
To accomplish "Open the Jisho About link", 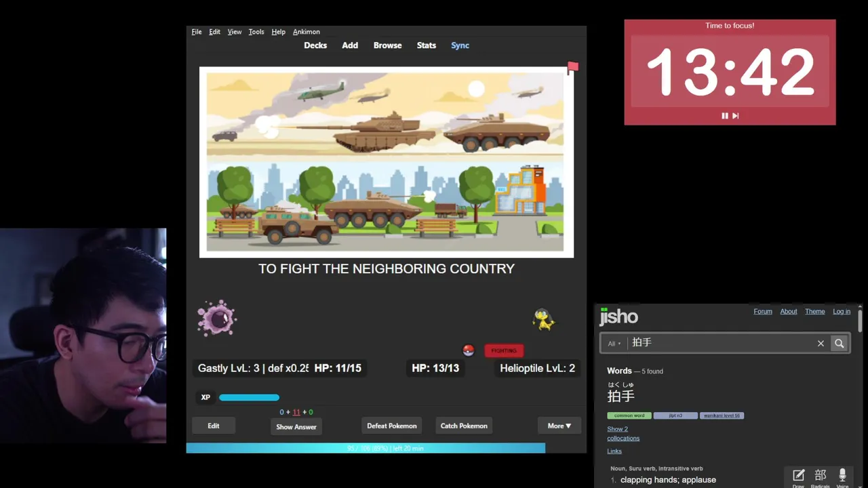I will pyautogui.click(x=789, y=312).
